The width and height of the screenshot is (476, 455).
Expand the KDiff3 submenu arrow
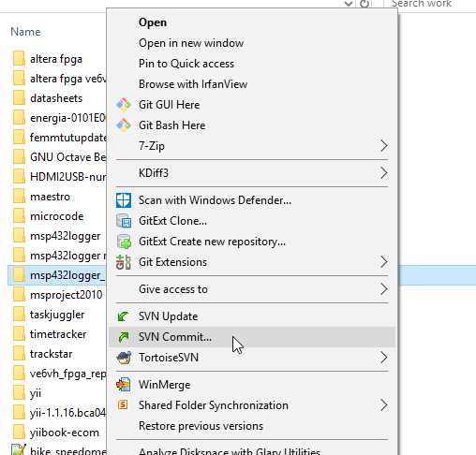(x=383, y=173)
